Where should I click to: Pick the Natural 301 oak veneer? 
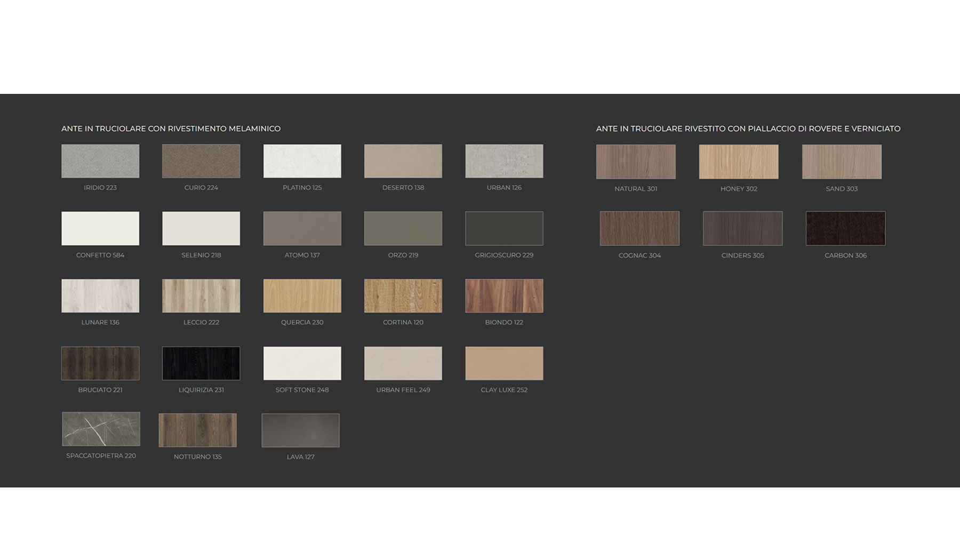(636, 162)
